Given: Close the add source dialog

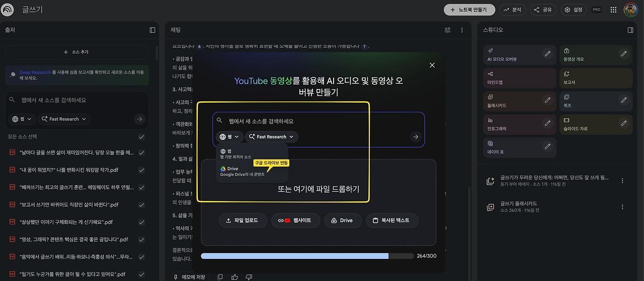Looking at the screenshot, I should (x=432, y=65).
